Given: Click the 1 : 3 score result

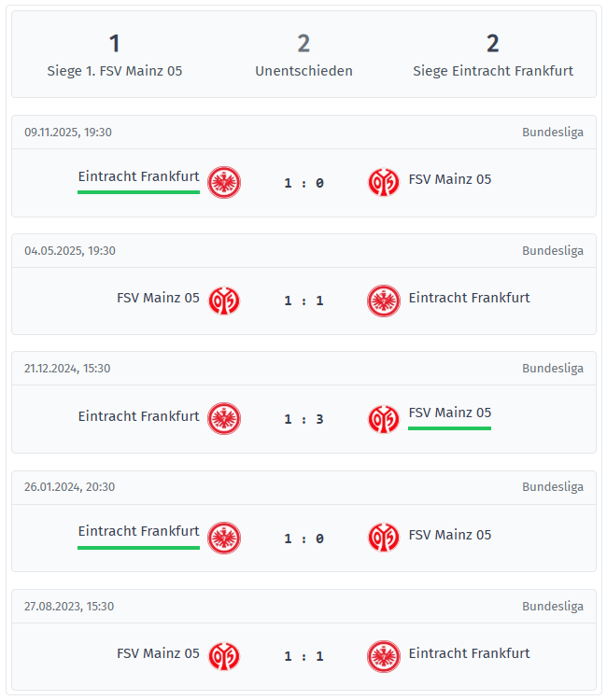Looking at the screenshot, I should click(303, 419).
